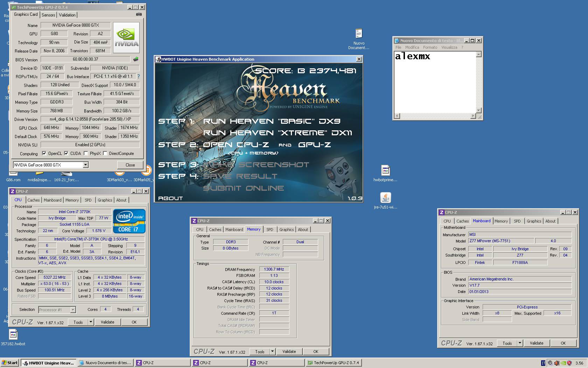The height and width of the screenshot is (368, 588).
Task: Click the grey round tray icon
Action: [550, 363]
